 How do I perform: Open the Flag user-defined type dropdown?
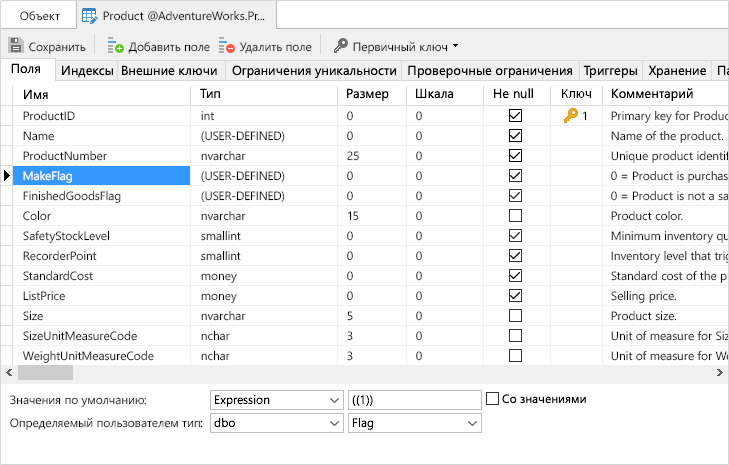(x=415, y=423)
